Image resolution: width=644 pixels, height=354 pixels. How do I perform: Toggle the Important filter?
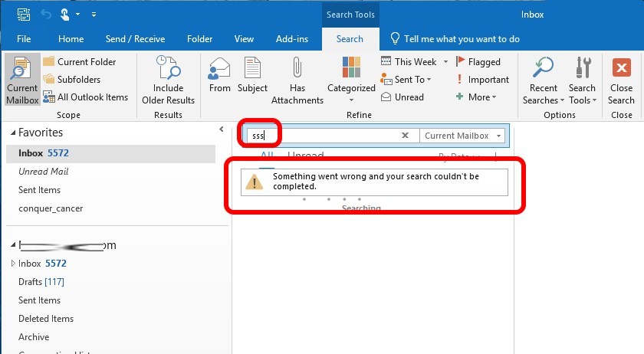[482, 80]
